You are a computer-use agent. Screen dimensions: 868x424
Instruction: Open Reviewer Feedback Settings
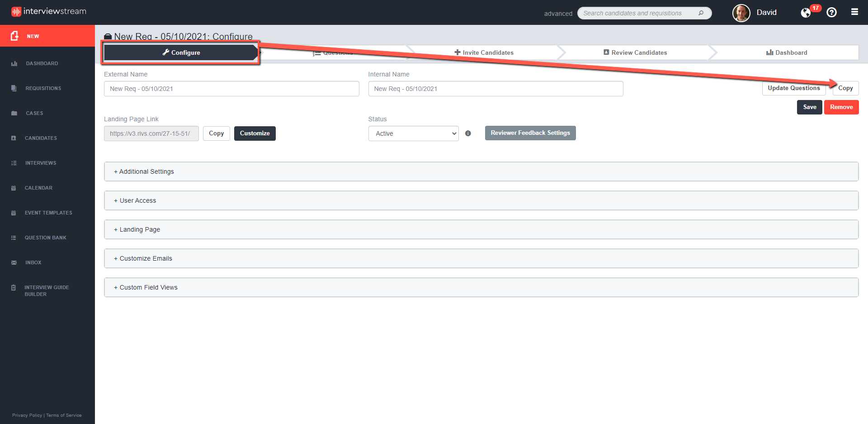click(530, 133)
